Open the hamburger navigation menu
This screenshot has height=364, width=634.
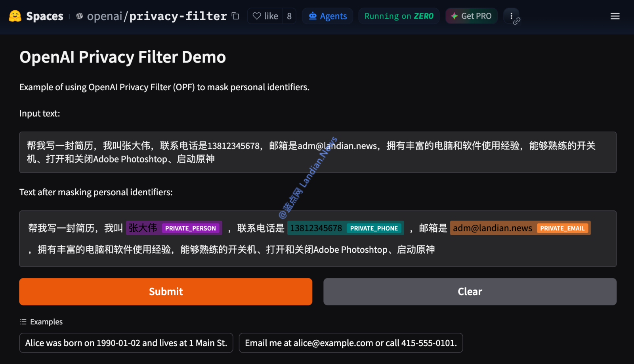pos(615,16)
